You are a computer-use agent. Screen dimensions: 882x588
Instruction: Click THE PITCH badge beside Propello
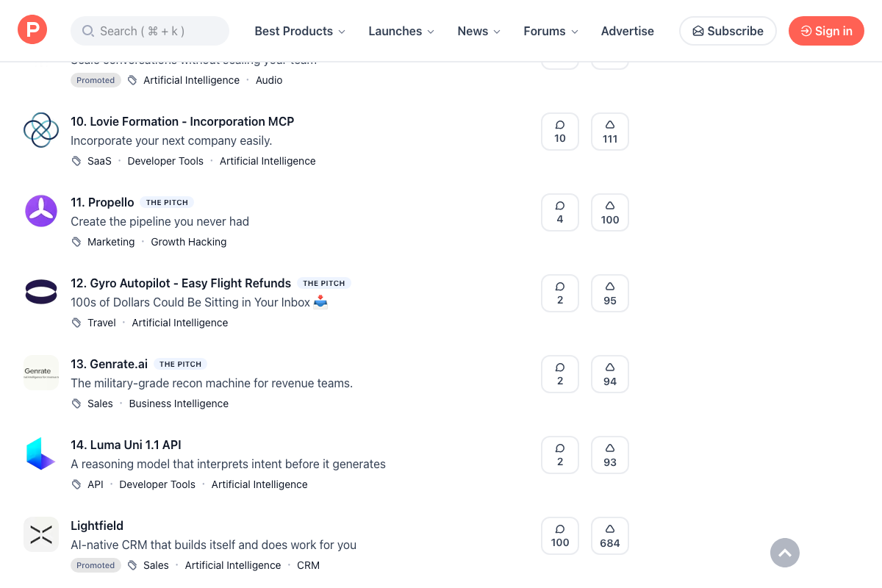click(167, 202)
